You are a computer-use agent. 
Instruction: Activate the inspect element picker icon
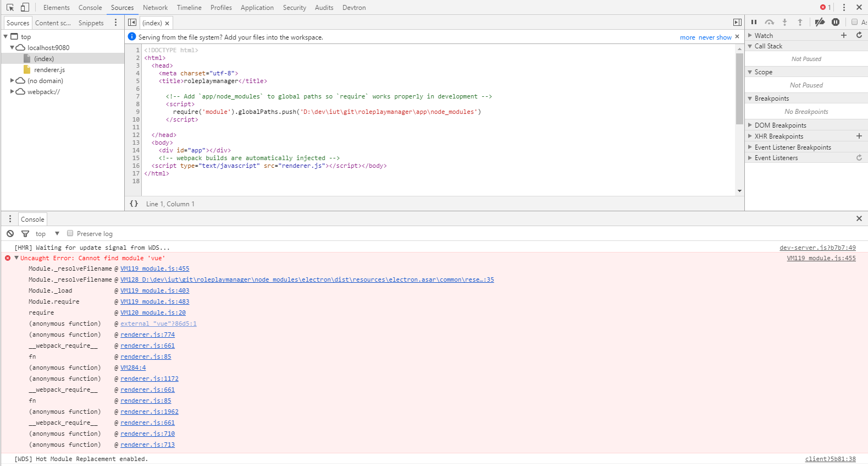(x=10, y=8)
